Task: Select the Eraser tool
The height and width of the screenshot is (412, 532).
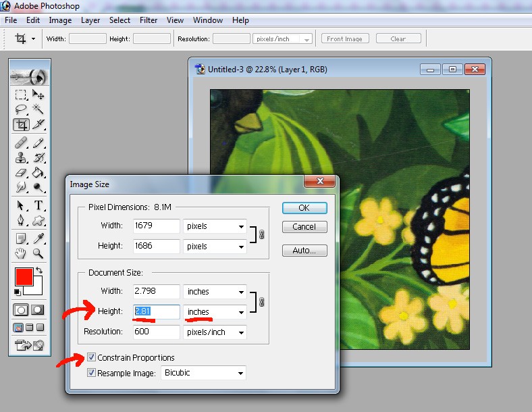Action: coord(21,173)
